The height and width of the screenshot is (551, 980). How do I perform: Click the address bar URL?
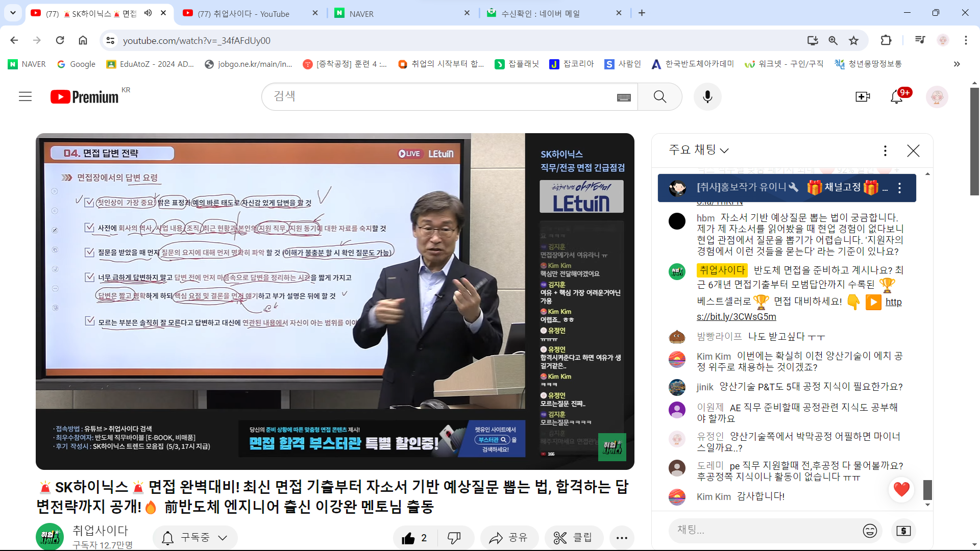pyautogui.click(x=197, y=40)
